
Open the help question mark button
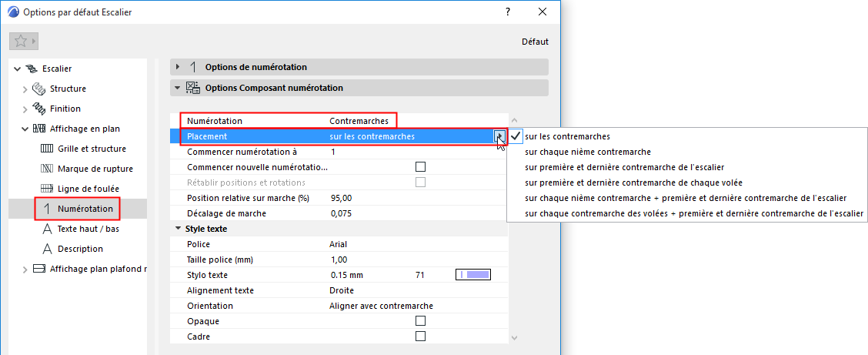point(508,12)
